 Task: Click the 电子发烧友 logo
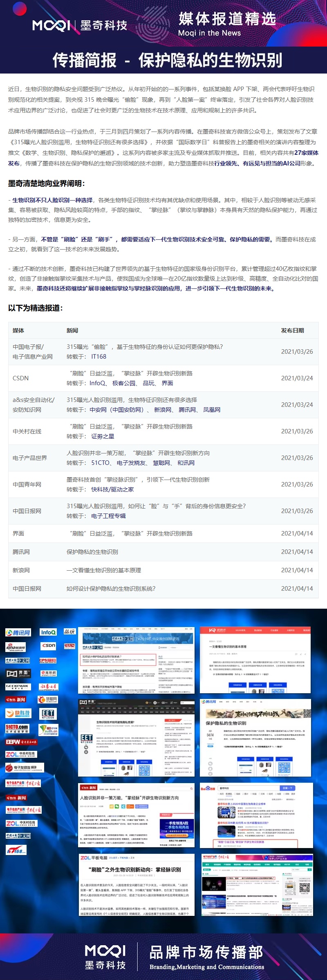pos(25,768)
